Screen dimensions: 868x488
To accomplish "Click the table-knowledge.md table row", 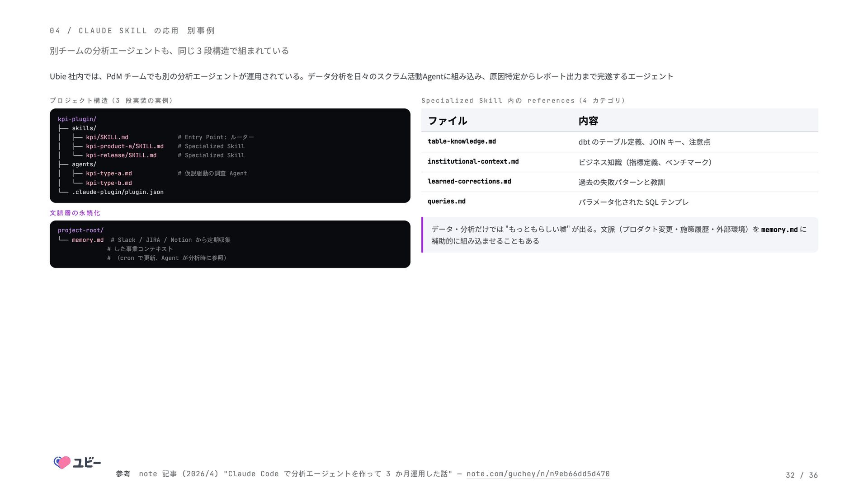I will click(x=619, y=142).
